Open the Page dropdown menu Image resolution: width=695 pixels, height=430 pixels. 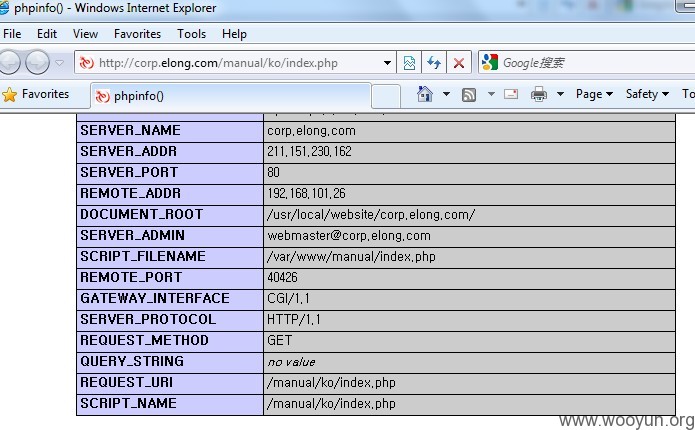click(x=594, y=94)
